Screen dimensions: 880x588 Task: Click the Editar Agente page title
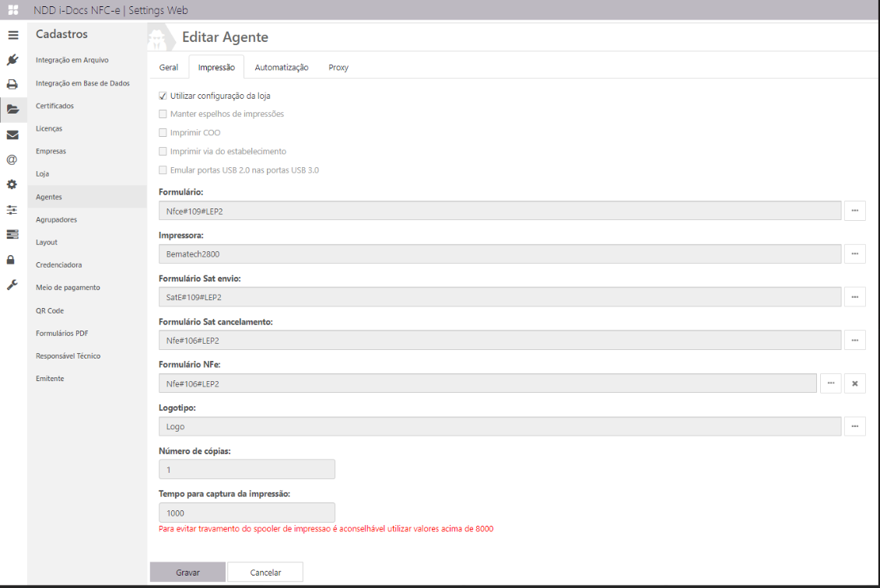click(x=225, y=37)
